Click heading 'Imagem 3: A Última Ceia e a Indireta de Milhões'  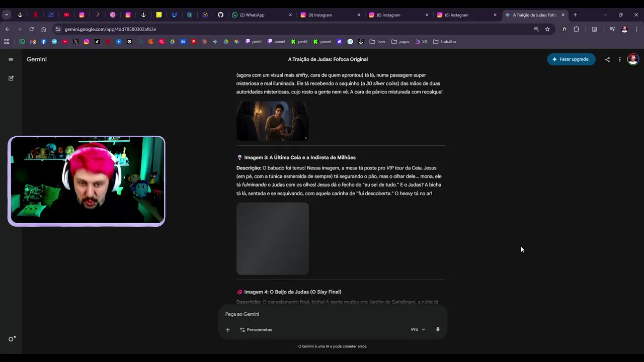(x=300, y=157)
